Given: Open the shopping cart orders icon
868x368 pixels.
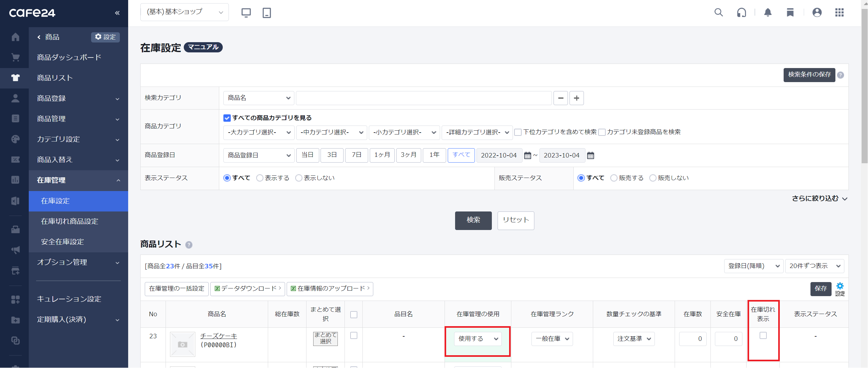Looking at the screenshot, I should click(15, 57).
